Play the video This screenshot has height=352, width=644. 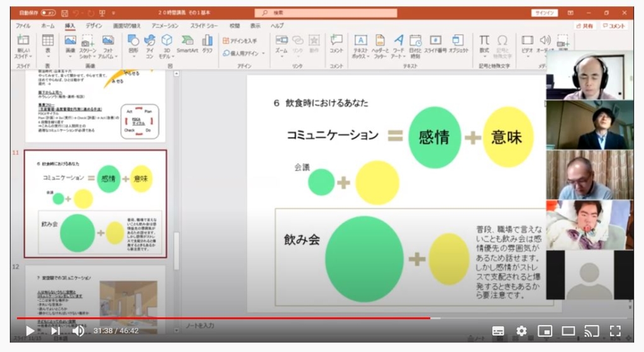(x=30, y=331)
